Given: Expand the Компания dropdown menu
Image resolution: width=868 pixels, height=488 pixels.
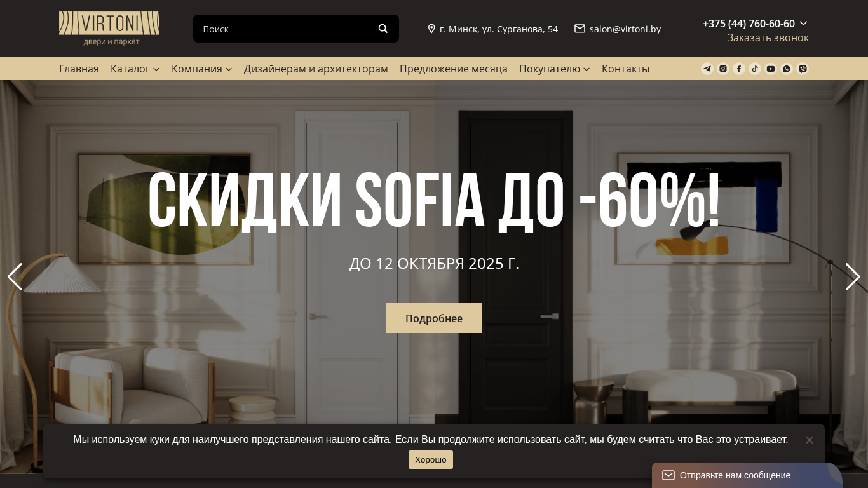Looking at the screenshot, I should [201, 69].
